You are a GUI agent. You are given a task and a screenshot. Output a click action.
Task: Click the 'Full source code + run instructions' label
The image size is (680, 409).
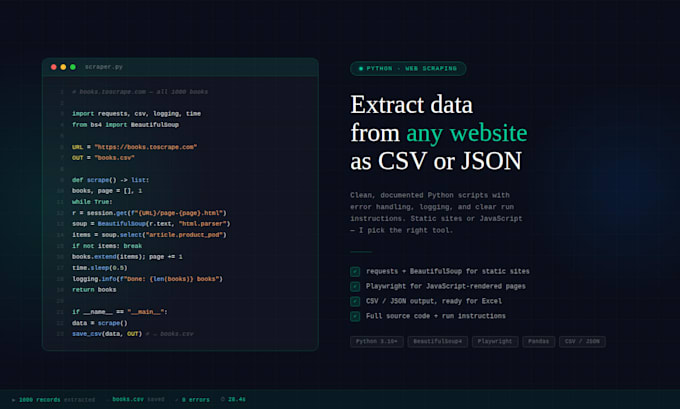tap(436, 316)
